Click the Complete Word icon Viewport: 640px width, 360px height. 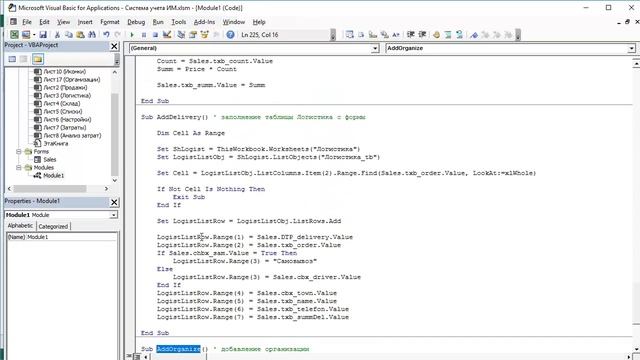pyautogui.click(x=396, y=35)
